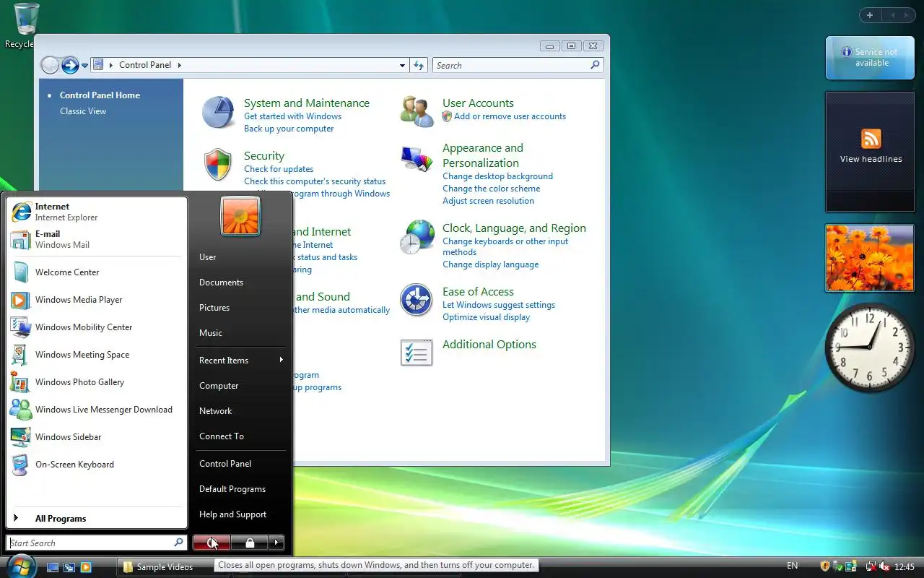The width and height of the screenshot is (924, 578).
Task: Launch Windows Sidebar from Start menu
Action: point(97,437)
